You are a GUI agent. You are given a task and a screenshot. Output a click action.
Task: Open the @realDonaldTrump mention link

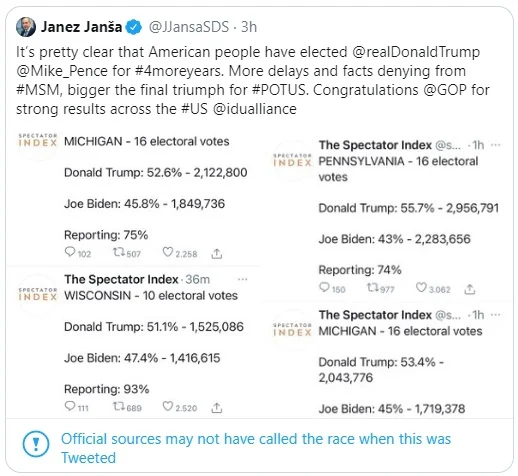pyautogui.click(x=416, y=52)
